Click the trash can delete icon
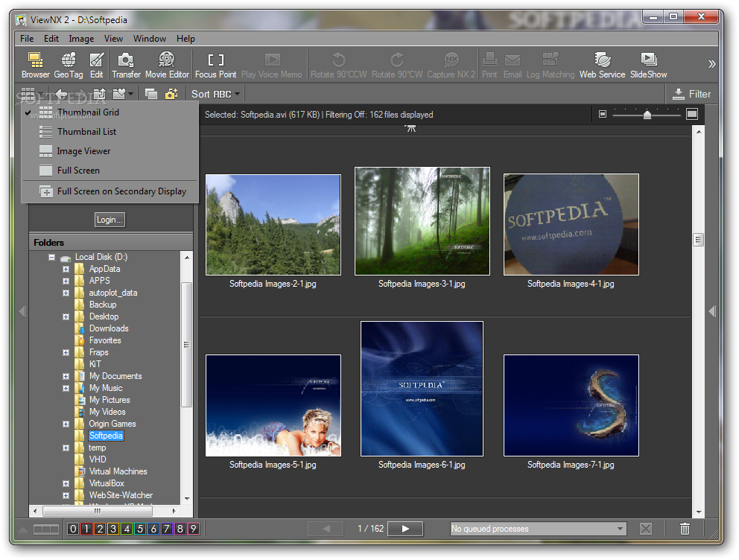739x560 pixels. click(x=685, y=529)
